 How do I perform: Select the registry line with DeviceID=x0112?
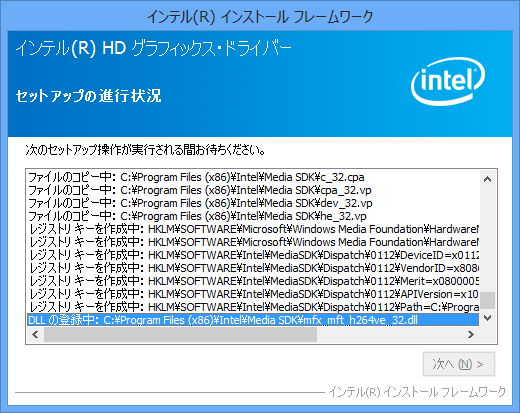pyautogui.click(x=253, y=255)
